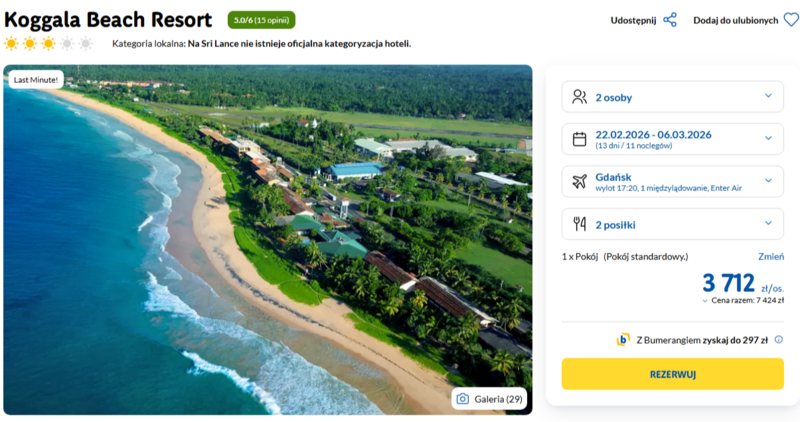Open Galeria (29) photo gallery

coord(489,399)
